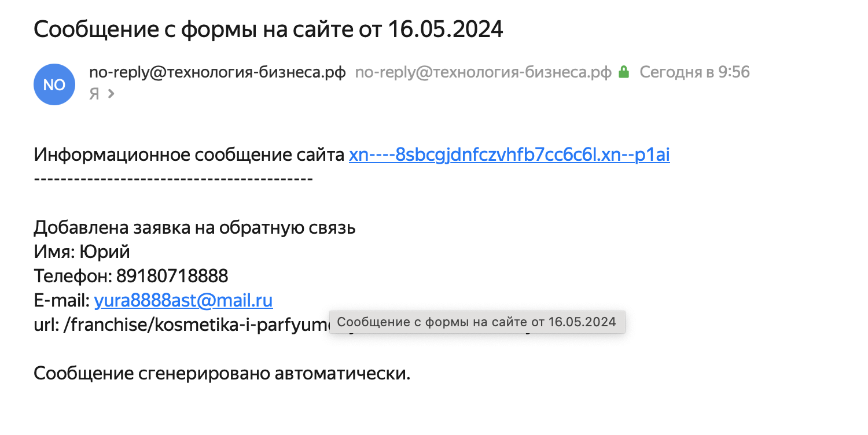
Task: Expand recipient details chevron beside "Я"
Action: click(111, 93)
